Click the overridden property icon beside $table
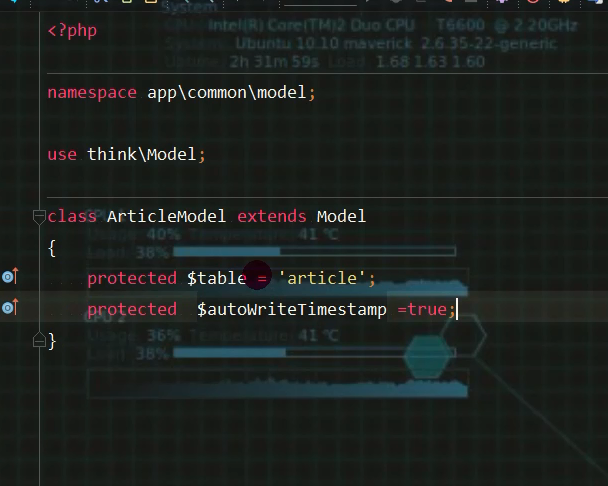The height and width of the screenshot is (486, 608). [x=10, y=277]
